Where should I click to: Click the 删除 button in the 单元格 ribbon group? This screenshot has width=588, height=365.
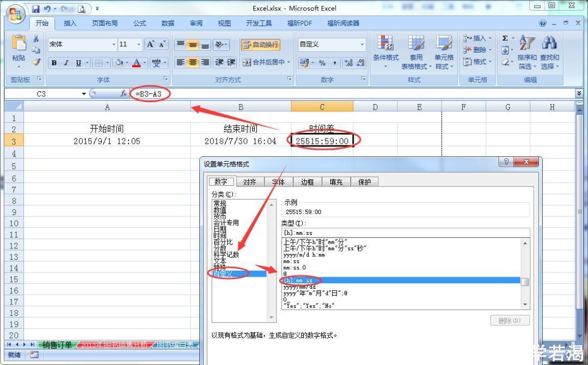(477, 50)
